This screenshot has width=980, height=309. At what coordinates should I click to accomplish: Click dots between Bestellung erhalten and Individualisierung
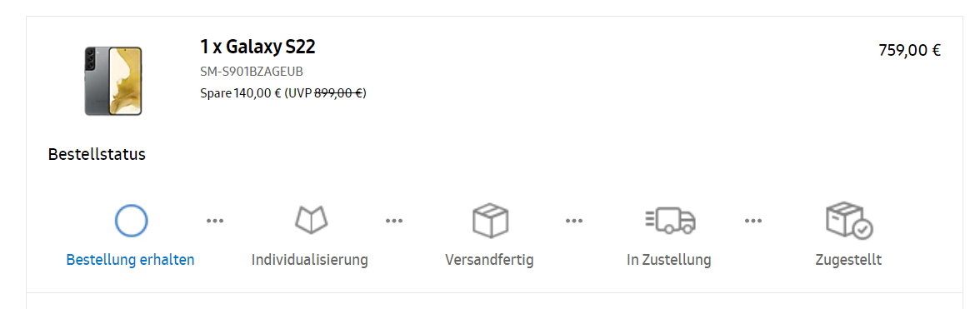point(215,221)
